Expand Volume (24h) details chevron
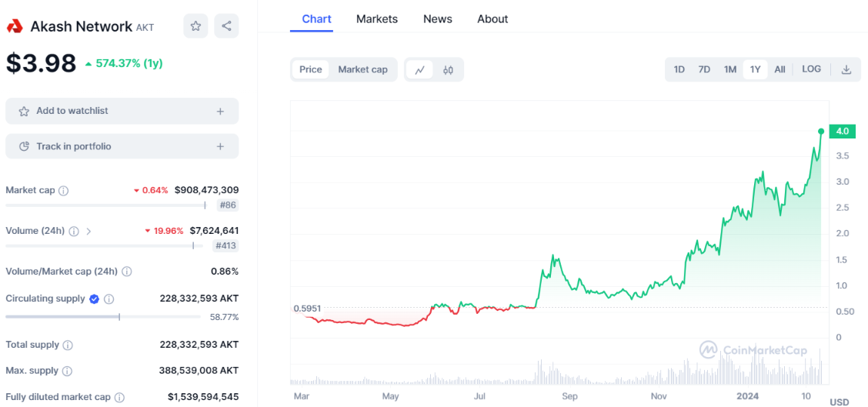Viewport: 868px width, 407px height. (x=88, y=231)
